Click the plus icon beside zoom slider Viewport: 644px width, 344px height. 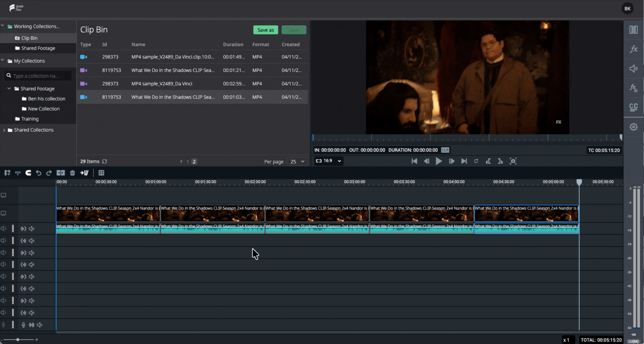(x=37, y=340)
